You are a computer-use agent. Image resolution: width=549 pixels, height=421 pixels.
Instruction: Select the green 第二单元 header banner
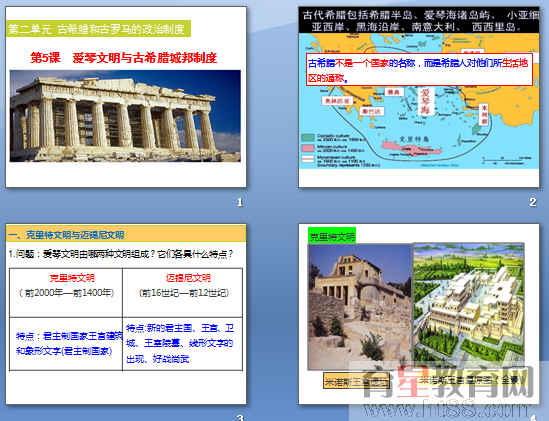(x=98, y=29)
